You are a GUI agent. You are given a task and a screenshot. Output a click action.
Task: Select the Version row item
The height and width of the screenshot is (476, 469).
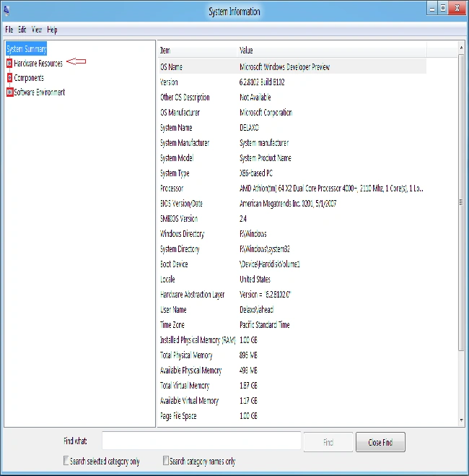click(292, 82)
